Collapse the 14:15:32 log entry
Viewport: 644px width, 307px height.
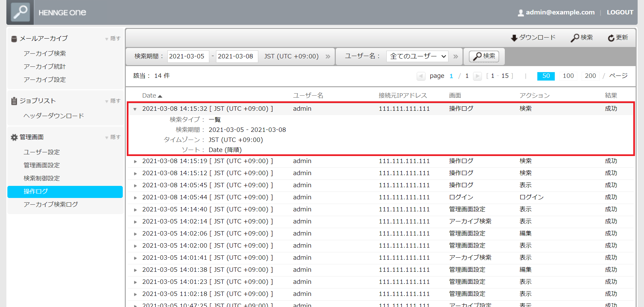(135, 109)
